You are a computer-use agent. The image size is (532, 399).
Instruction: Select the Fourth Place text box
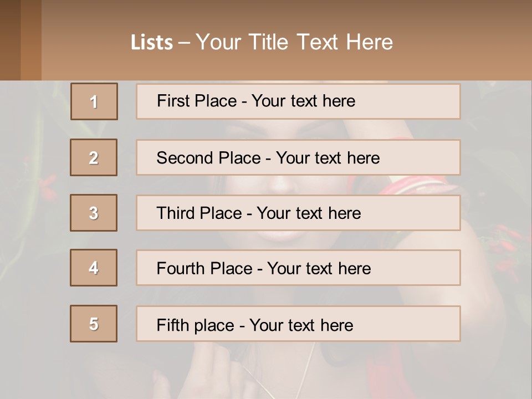(298, 268)
